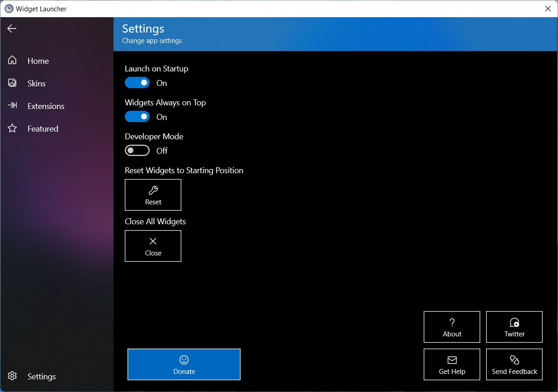Click the back arrow
This screenshot has width=558, height=392.
(11, 28)
